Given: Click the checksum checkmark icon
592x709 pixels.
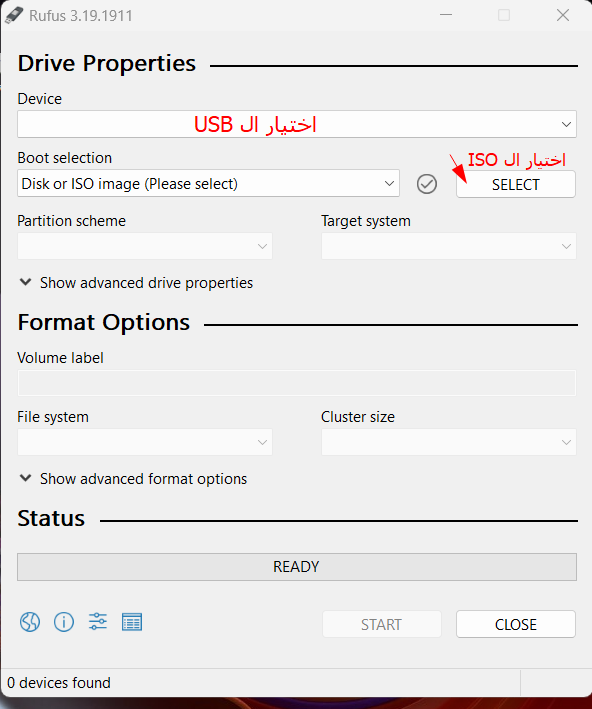Looking at the screenshot, I should coord(426,184).
